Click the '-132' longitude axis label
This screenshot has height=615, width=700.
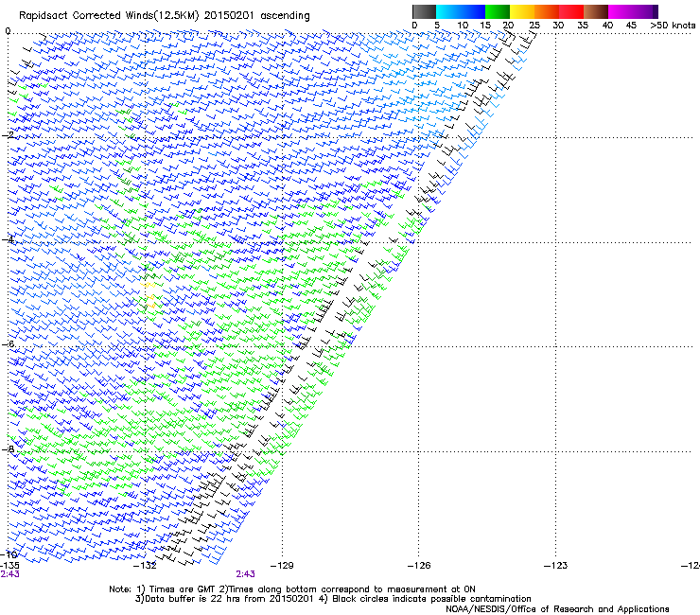coord(146,566)
